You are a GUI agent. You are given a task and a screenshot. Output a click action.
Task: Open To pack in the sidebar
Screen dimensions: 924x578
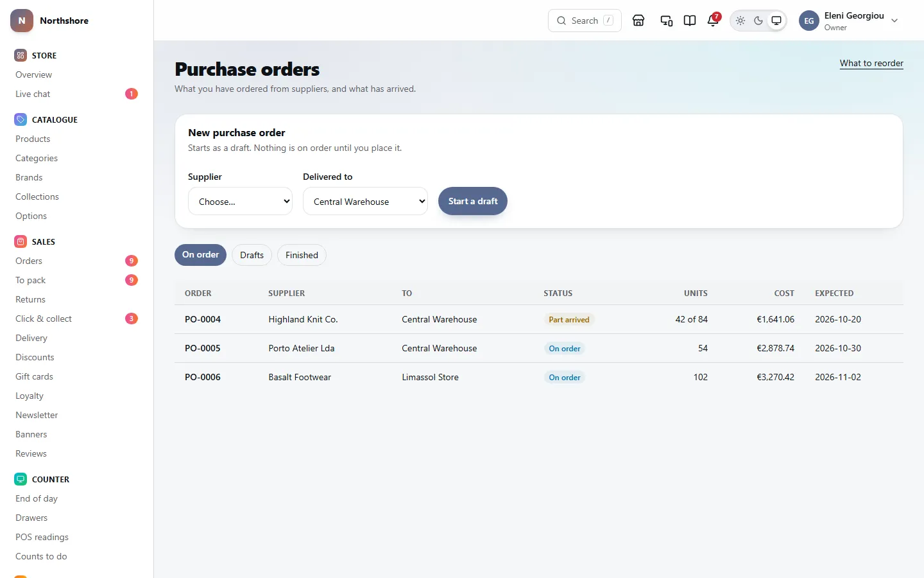coord(30,280)
